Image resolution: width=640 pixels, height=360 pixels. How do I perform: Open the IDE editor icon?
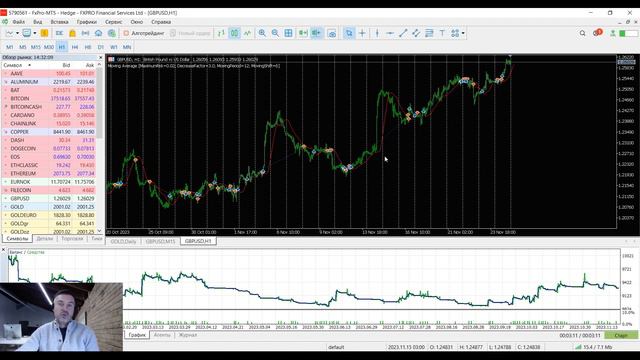click(60, 33)
